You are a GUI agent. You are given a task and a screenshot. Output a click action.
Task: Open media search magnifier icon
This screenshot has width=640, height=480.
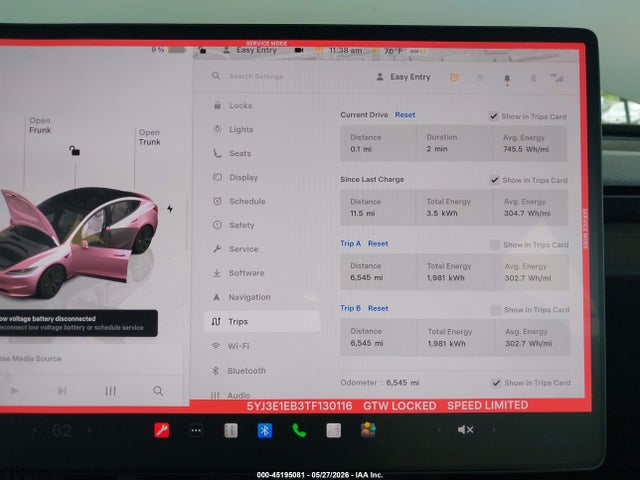click(158, 391)
